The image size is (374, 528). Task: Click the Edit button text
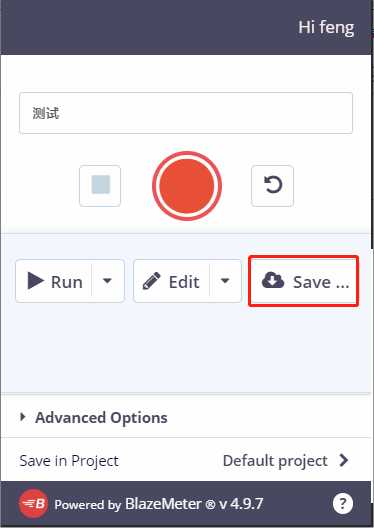[184, 282]
